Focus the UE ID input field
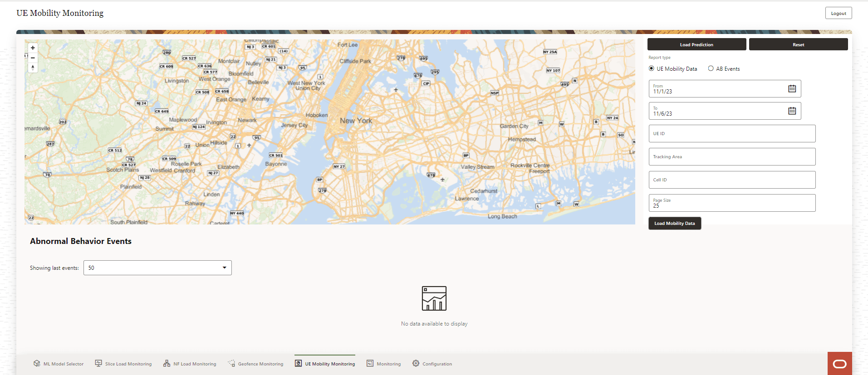This screenshot has width=868, height=375. pyautogui.click(x=732, y=133)
